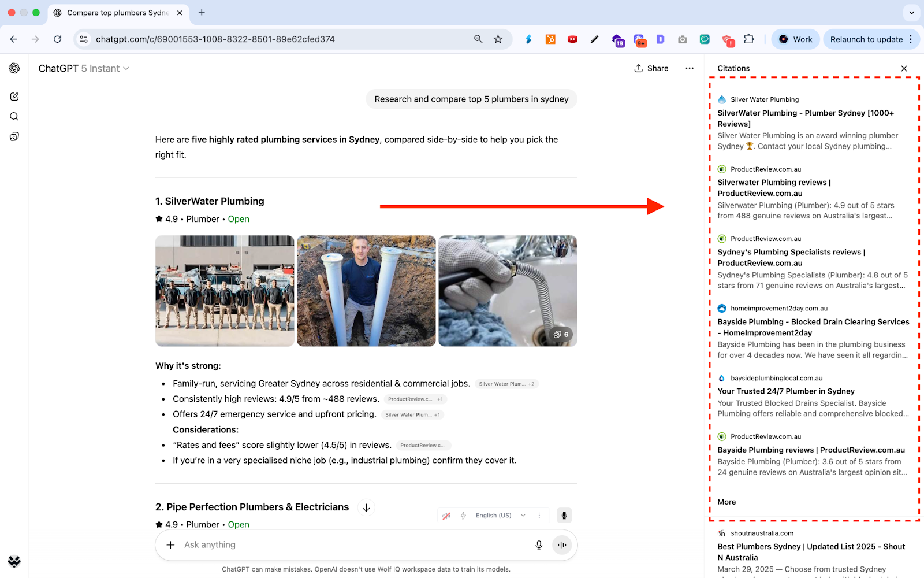Click the dark microphone button above input
924x578 pixels.
[x=564, y=515]
